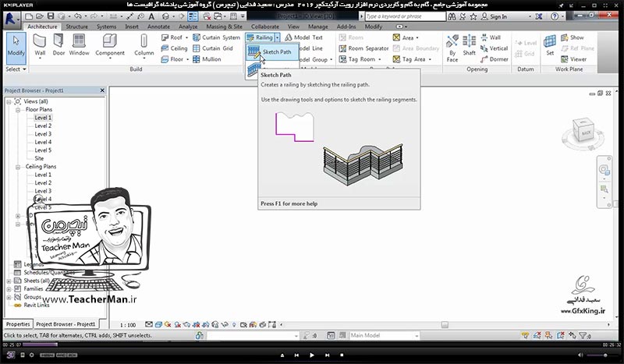This screenshot has width=624, height=364.
Task: Click the KMPlayer stop button
Action: [342, 355]
